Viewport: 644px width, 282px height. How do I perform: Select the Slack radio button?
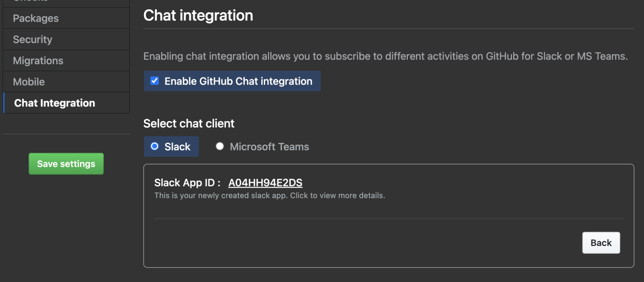click(155, 146)
